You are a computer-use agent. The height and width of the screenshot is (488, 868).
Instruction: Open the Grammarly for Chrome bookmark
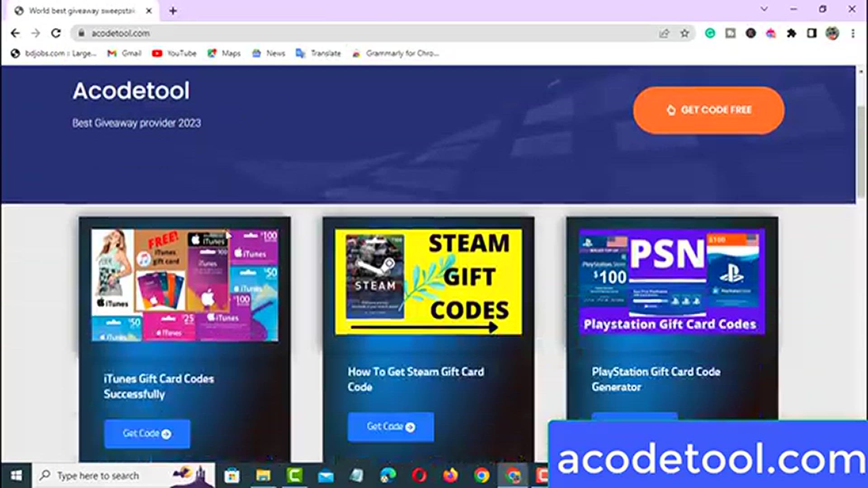396,53
